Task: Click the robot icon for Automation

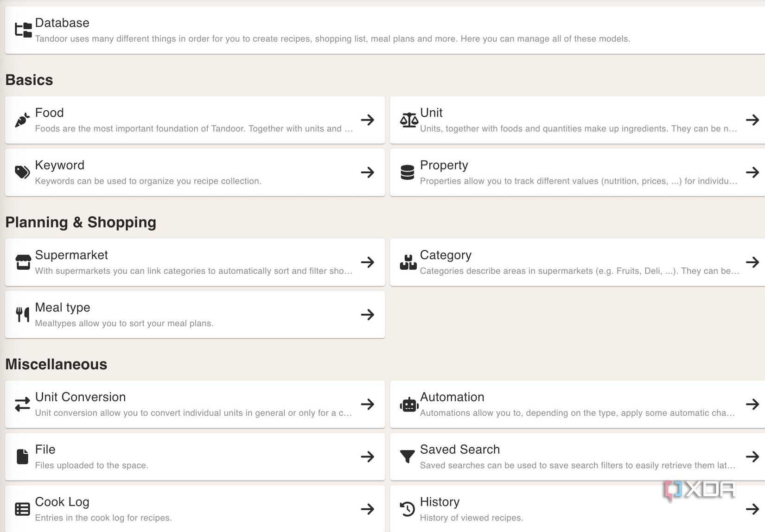Action: click(409, 405)
